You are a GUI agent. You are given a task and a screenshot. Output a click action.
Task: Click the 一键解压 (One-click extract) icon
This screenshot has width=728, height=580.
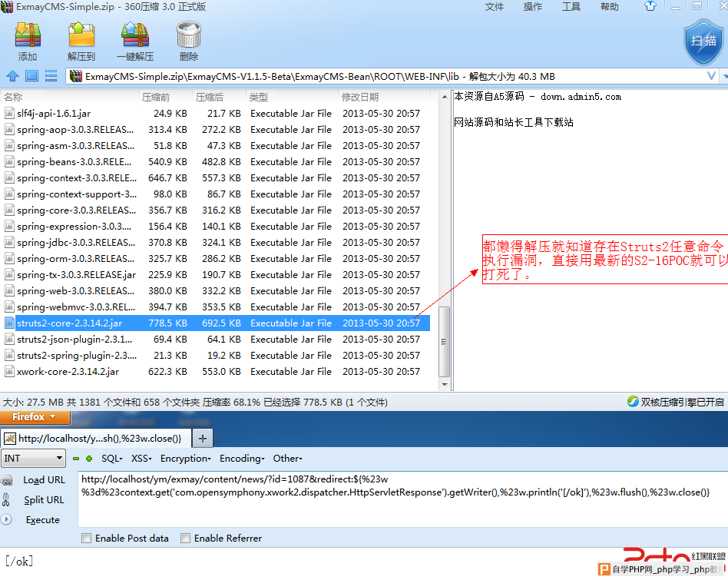[135, 35]
